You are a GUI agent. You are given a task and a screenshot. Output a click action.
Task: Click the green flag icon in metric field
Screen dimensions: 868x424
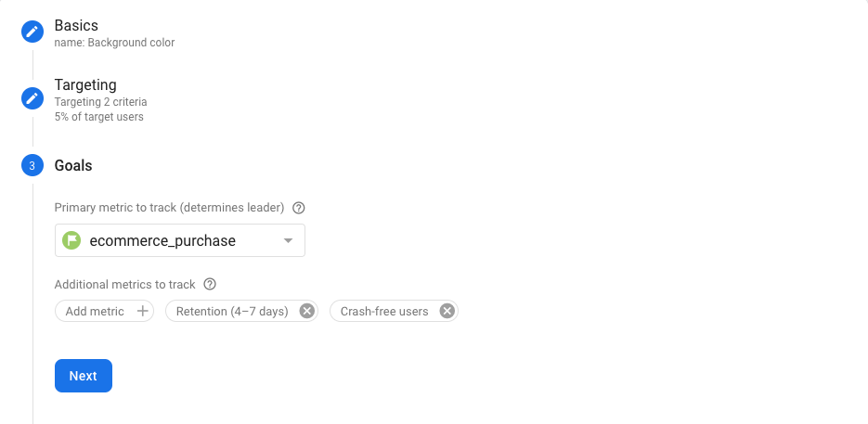pyautogui.click(x=71, y=240)
